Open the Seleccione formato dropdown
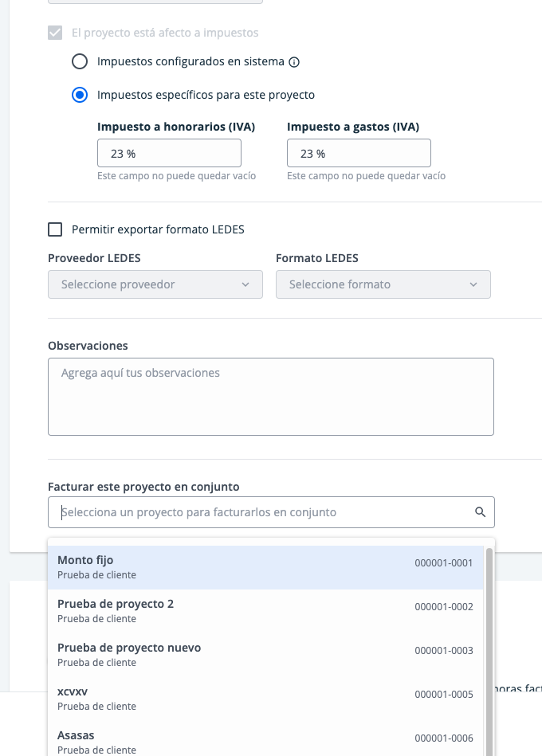The width and height of the screenshot is (542, 756). pyautogui.click(x=383, y=284)
